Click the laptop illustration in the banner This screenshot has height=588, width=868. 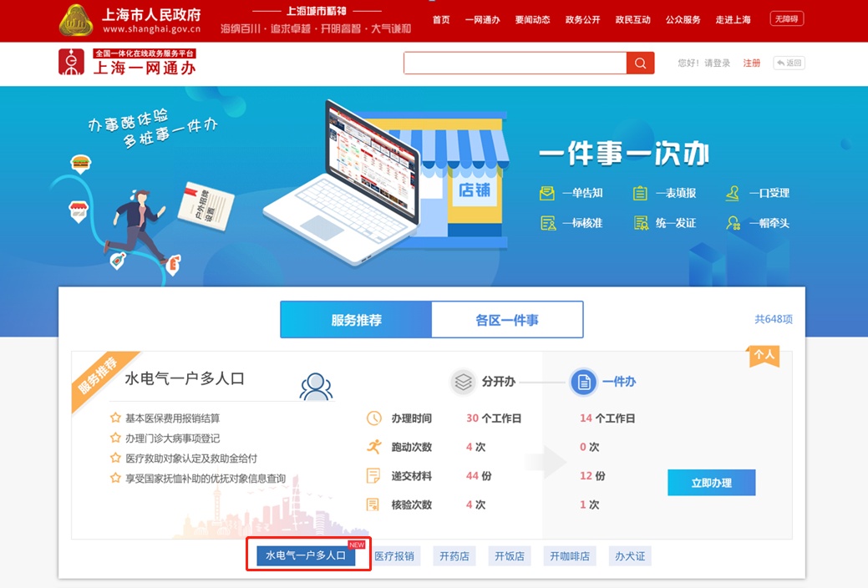click(x=343, y=183)
